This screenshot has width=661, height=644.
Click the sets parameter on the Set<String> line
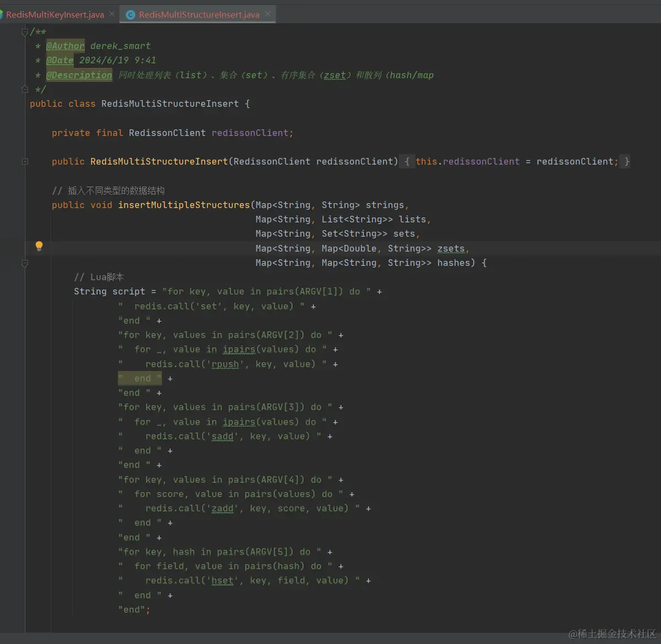pos(404,233)
